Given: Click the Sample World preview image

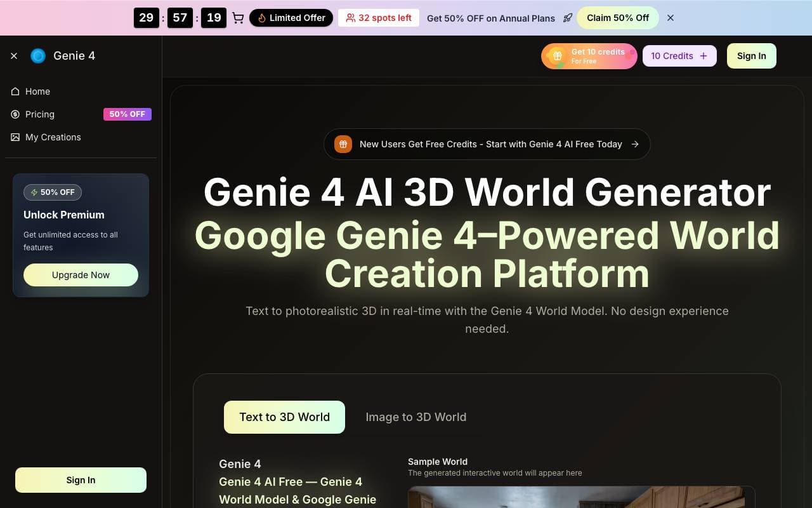Looking at the screenshot, I should (x=581, y=497).
